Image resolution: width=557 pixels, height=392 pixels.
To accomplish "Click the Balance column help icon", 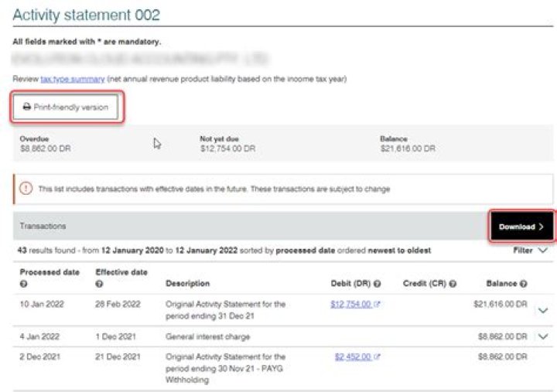I will tap(524, 284).
